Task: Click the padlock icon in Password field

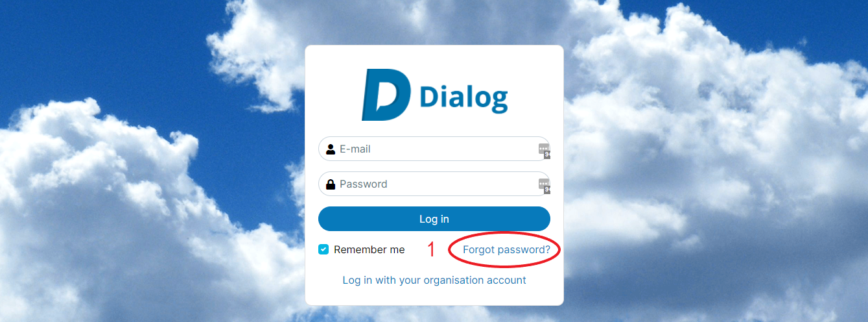Action: point(331,184)
